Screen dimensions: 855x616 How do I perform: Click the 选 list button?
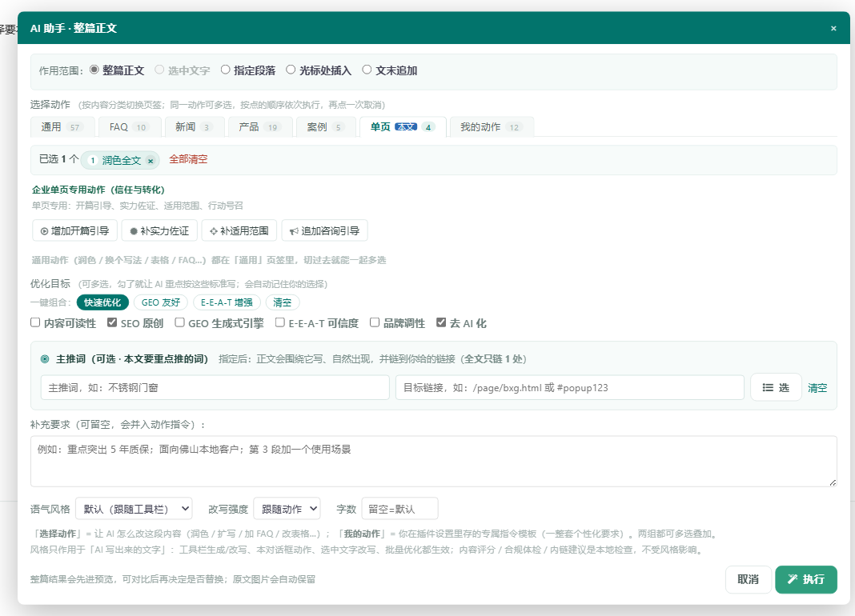pyautogui.click(x=776, y=387)
